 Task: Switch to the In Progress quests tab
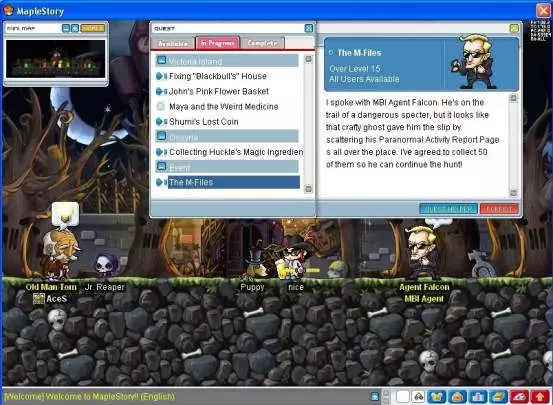(x=218, y=43)
